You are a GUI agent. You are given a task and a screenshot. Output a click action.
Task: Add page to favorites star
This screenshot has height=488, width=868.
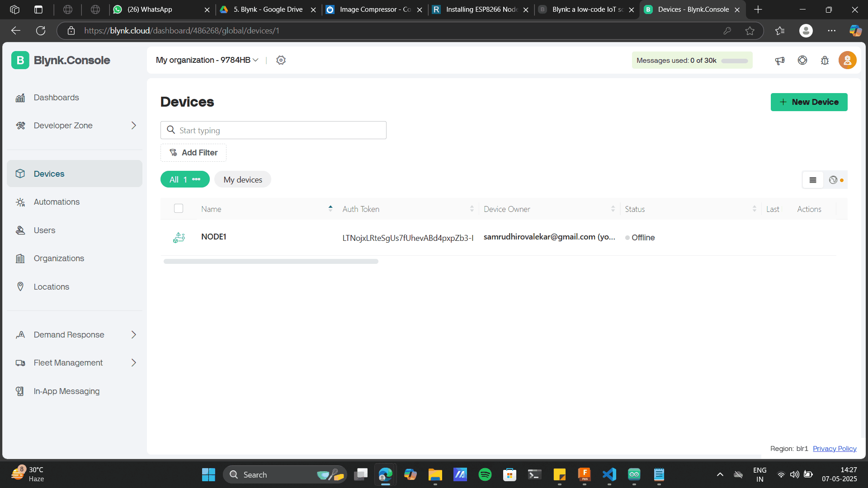click(750, 31)
